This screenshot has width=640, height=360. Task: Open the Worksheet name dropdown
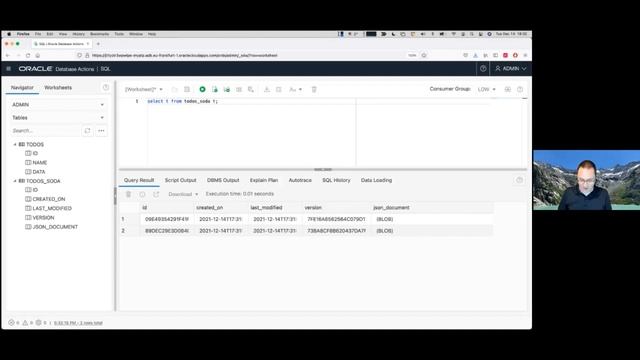144,89
